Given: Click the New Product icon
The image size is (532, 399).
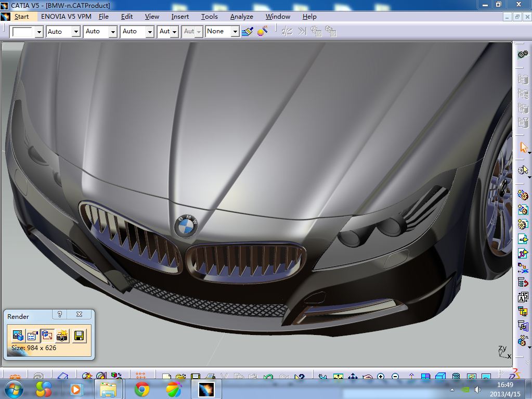Looking at the screenshot, I should point(523,210).
